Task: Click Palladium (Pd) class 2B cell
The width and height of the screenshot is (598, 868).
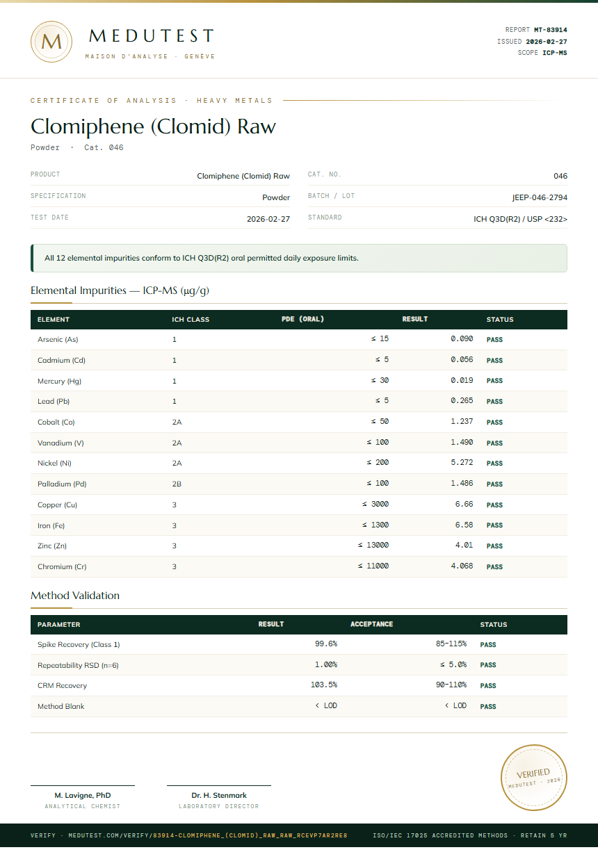Action: click(x=177, y=484)
